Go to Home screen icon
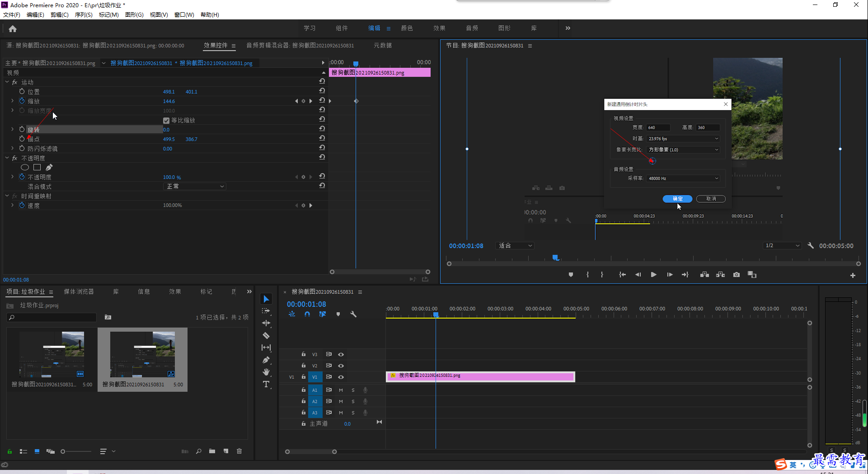This screenshot has width=868, height=474. 13,28
